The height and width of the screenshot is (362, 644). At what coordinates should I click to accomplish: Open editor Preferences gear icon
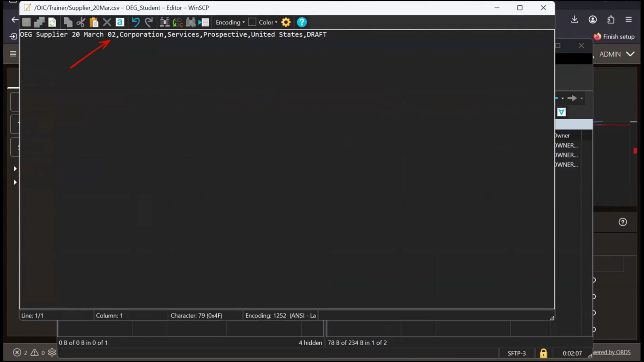pyautogui.click(x=286, y=22)
